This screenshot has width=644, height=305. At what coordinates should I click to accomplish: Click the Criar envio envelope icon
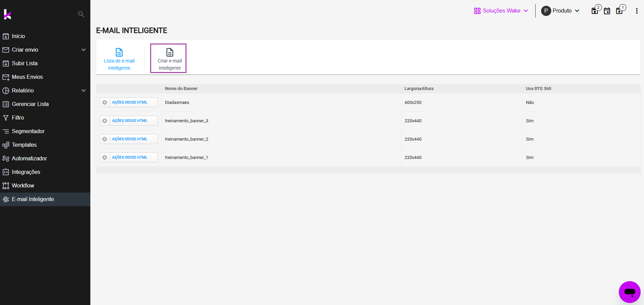coord(6,50)
